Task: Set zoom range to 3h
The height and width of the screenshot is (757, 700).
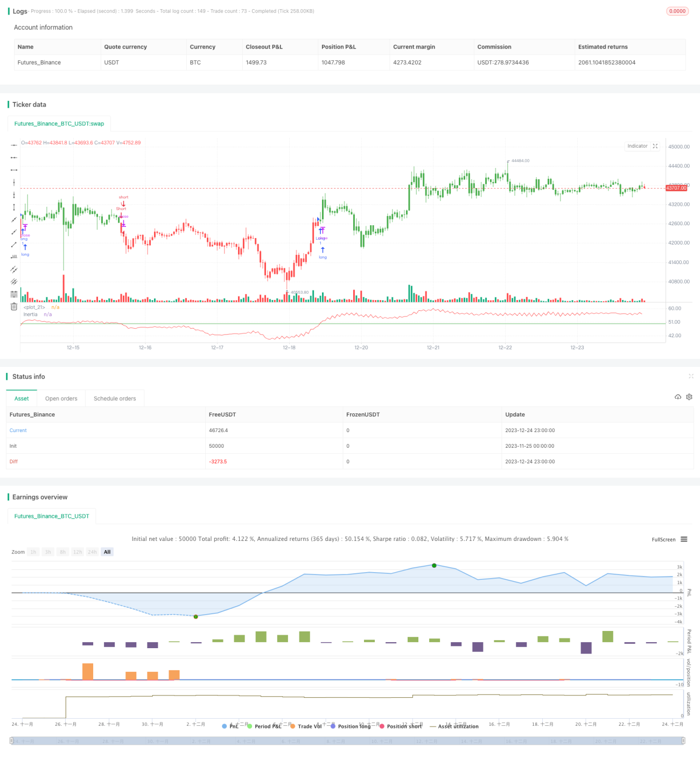Action: tap(48, 552)
